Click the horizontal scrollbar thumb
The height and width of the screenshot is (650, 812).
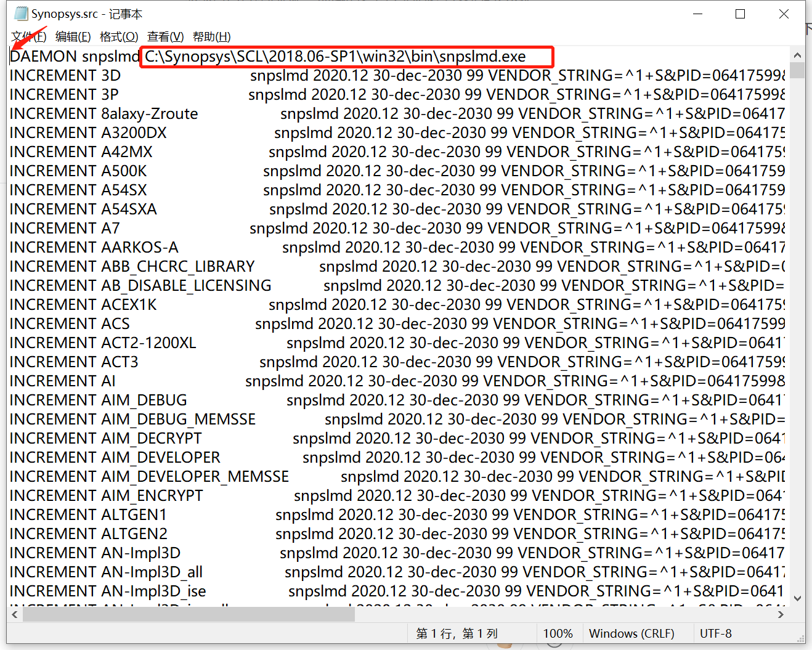[x=189, y=614]
